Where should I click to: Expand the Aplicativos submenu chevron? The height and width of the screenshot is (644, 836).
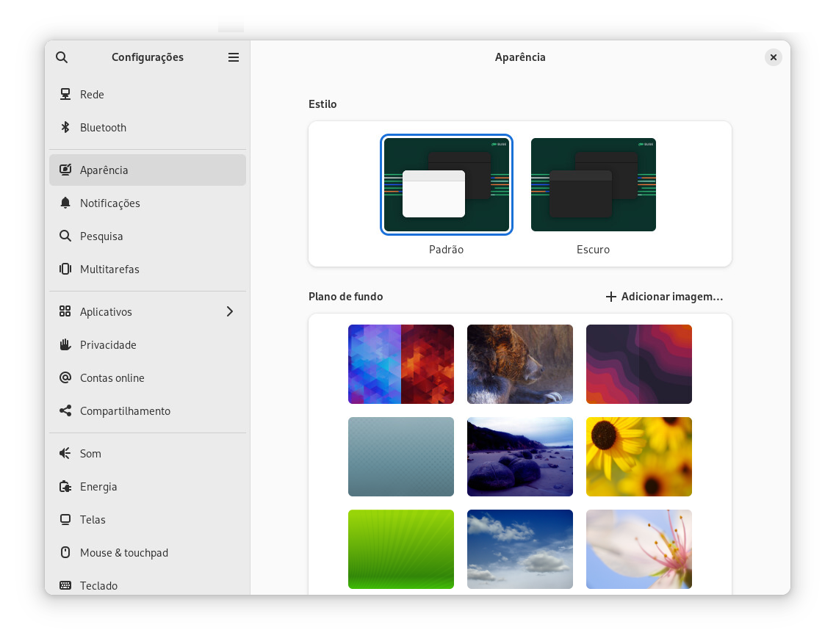pos(230,312)
